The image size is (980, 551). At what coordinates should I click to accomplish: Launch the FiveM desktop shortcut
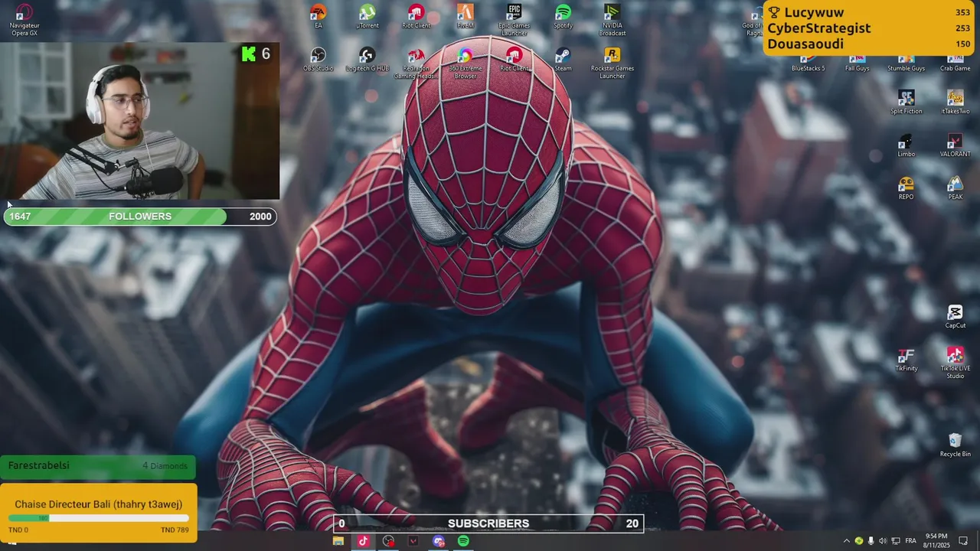click(465, 16)
